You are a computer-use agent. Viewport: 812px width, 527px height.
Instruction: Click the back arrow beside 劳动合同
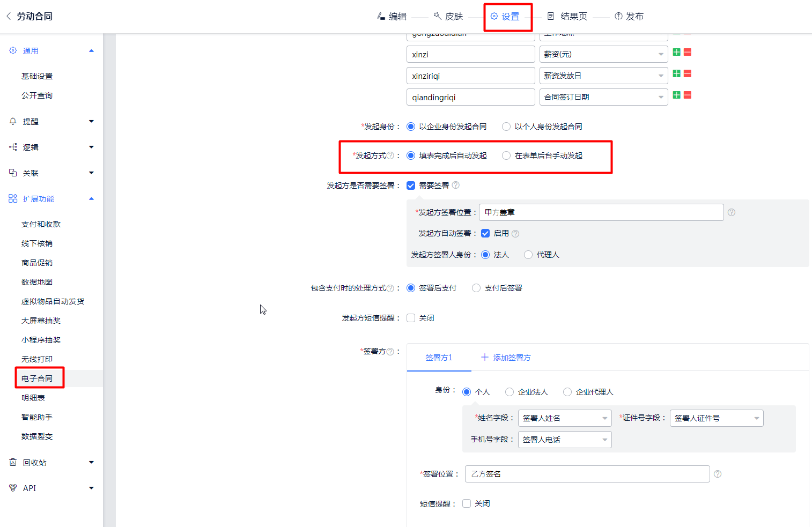tap(9, 16)
